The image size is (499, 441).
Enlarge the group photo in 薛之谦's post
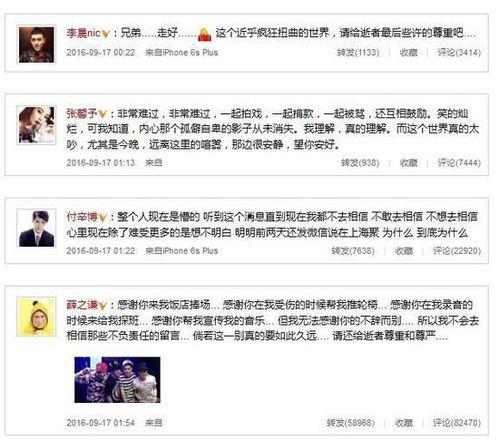pyautogui.click(x=117, y=380)
